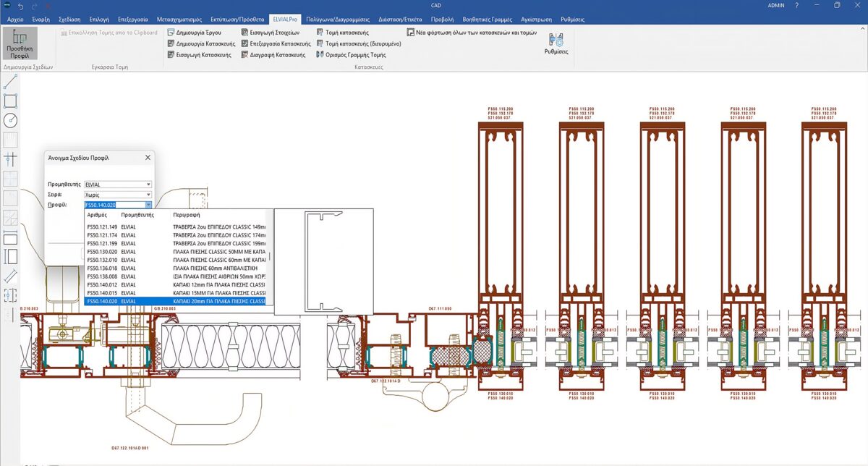The width and height of the screenshot is (868, 466).
Task: Close the Άνοιγμα Σχεδίου Προφίλ dialog
Action: (x=148, y=157)
